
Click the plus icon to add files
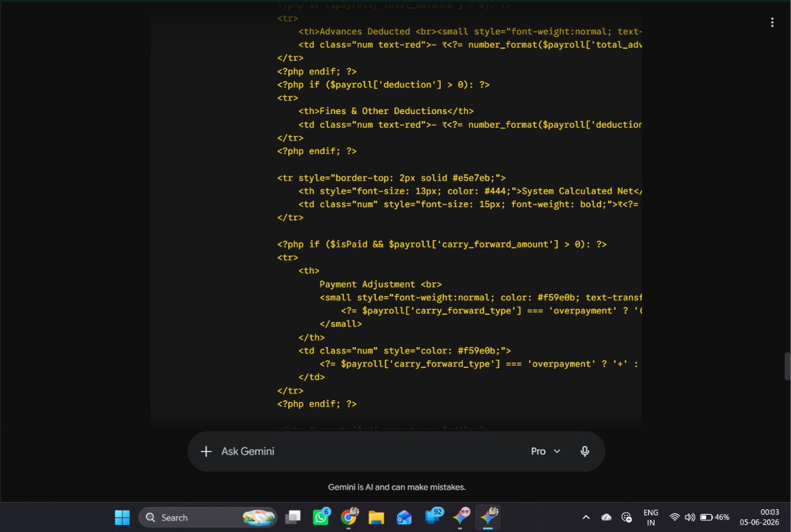(206, 452)
